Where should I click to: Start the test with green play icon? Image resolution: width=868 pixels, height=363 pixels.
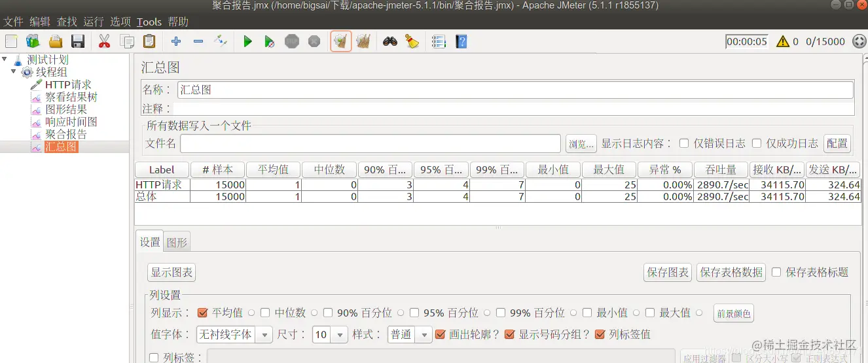pyautogui.click(x=247, y=42)
